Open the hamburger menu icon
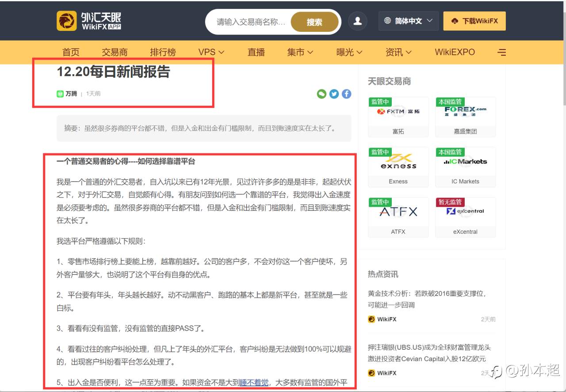566x392 pixels. pyautogui.click(x=501, y=52)
